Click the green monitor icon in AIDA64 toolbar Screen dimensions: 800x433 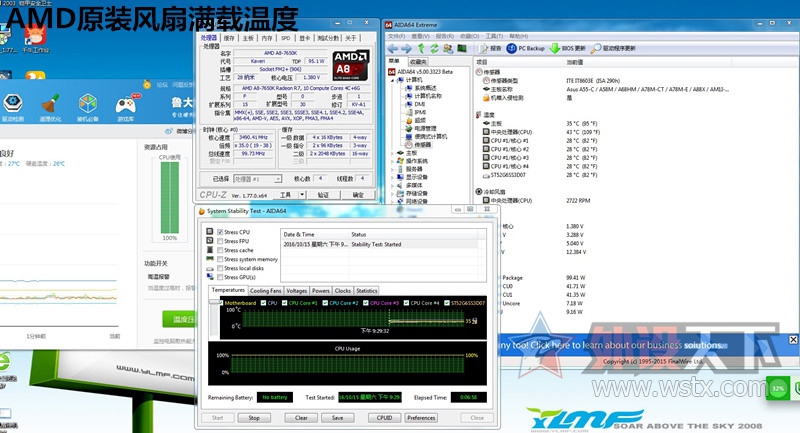(x=462, y=48)
